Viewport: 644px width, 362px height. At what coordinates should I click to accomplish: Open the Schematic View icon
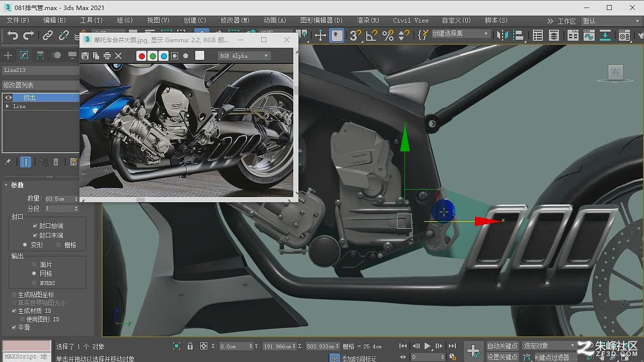click(x=605, y=35)
